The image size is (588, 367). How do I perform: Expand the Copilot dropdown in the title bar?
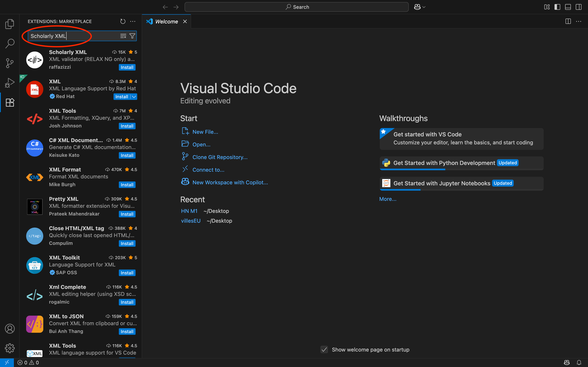click(x=424, y=7)
